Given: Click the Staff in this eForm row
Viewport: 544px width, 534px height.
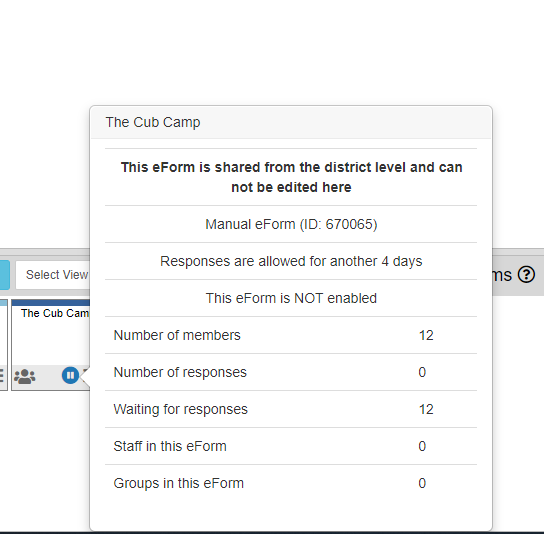Looking at the screenshot, I should click(291, 446).
